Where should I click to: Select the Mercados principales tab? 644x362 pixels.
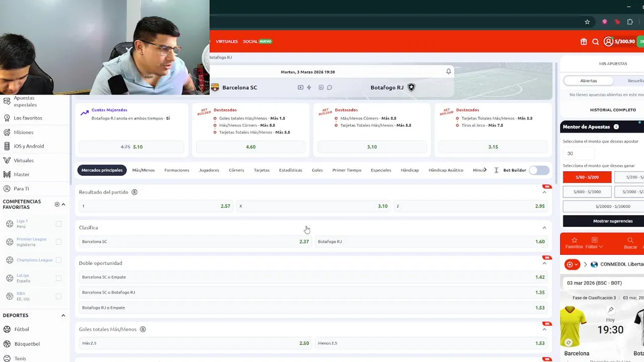tap(102, 170)
